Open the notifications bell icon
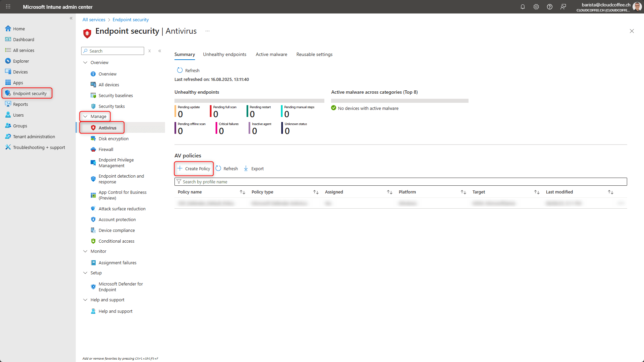 click(522, 7)
